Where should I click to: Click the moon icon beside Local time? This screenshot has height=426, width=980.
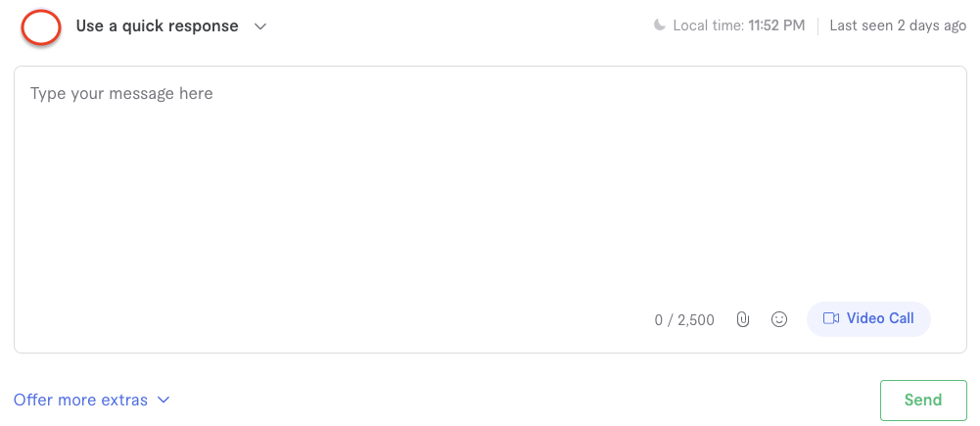(x=660, y=25)
